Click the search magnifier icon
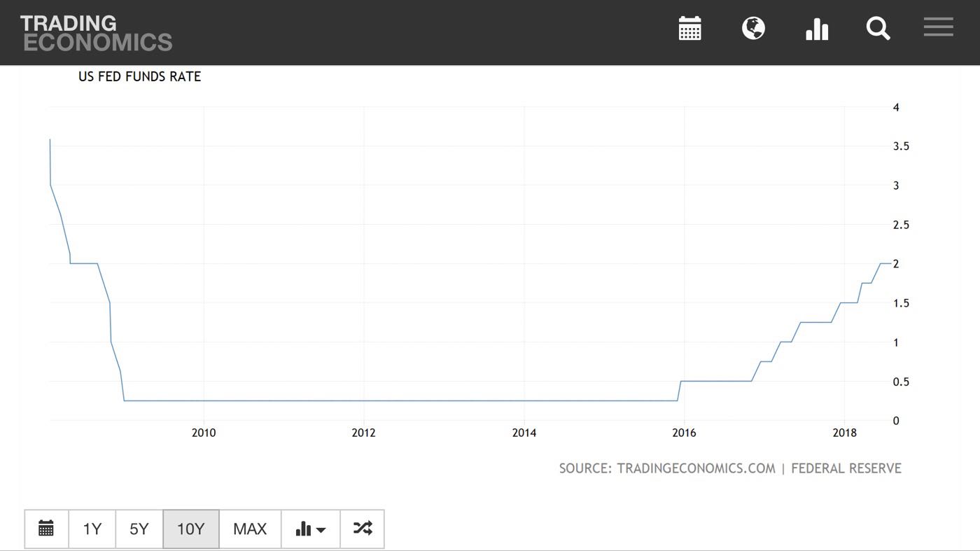The image size is (980, 551). pyautogui.click(x=878, y=29)
